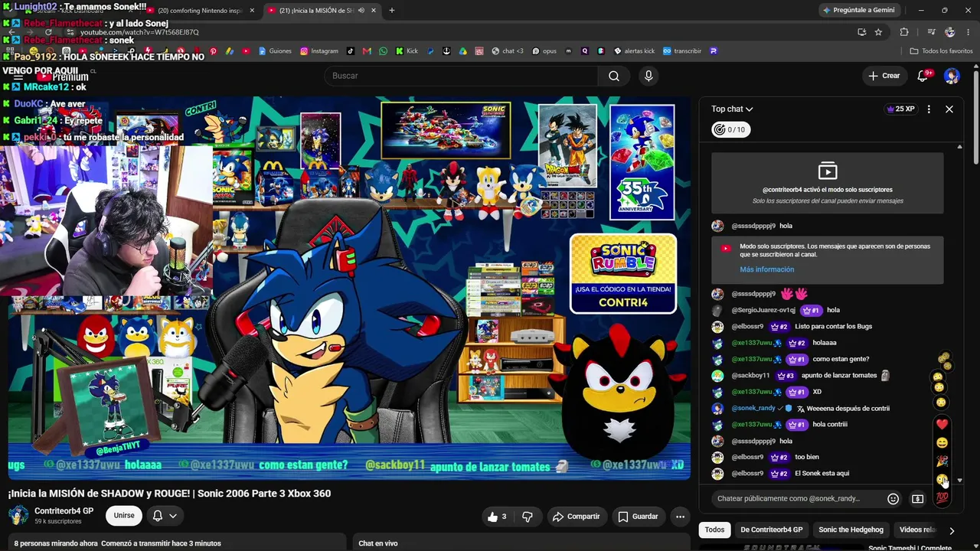Dislike the video with thumbs down
Image resolution: width=980 pixels, height=551 pixels.
[527, 517]
